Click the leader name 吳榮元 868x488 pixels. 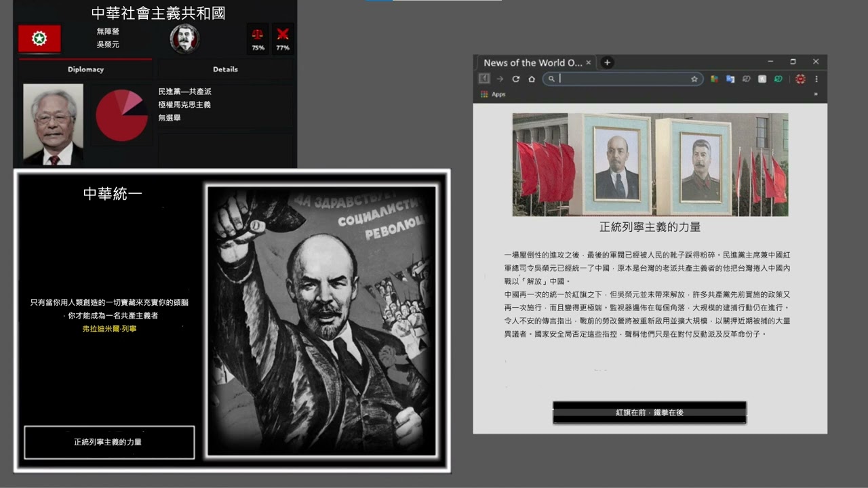click(108, 45)
